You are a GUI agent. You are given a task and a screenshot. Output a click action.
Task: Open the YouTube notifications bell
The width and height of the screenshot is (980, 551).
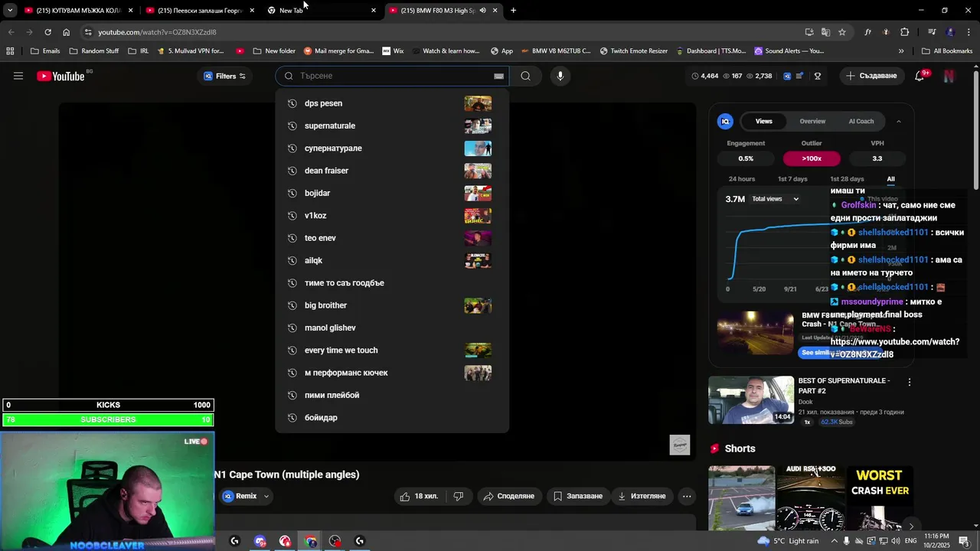(920, 76)
